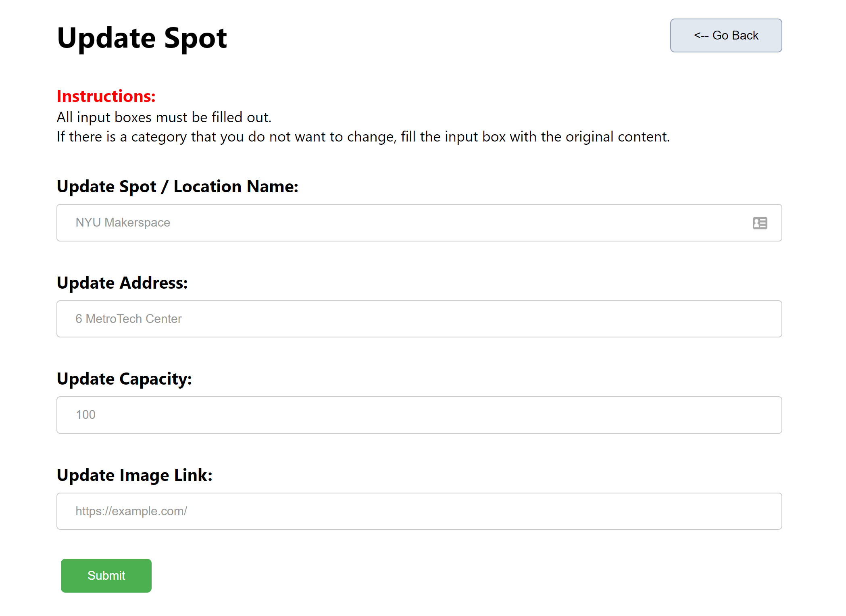Click the contact card icon in name field
Screen dimensions: 846x616
(759, 223)
